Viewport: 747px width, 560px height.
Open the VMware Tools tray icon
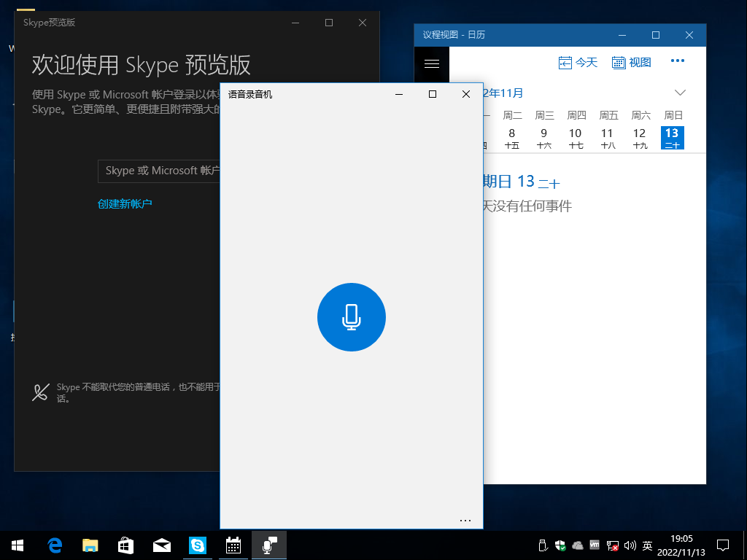[x=595, y=545]
